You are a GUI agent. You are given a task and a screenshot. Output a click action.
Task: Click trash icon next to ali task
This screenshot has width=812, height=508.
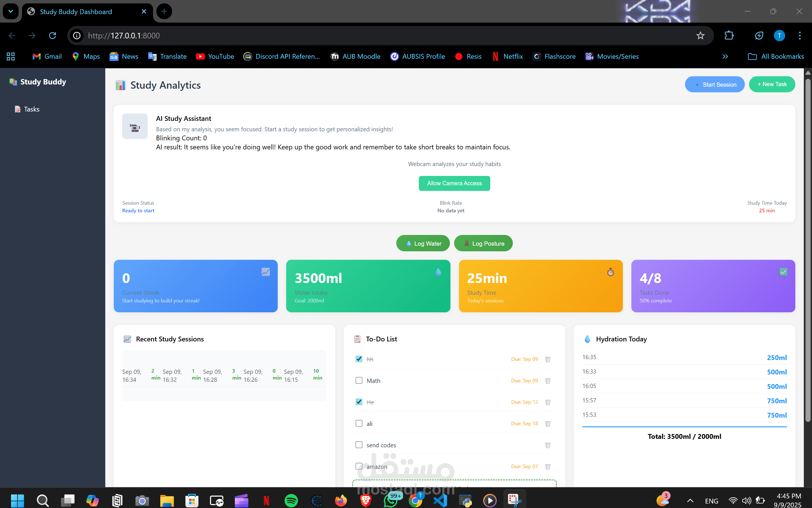coord(548,424)
